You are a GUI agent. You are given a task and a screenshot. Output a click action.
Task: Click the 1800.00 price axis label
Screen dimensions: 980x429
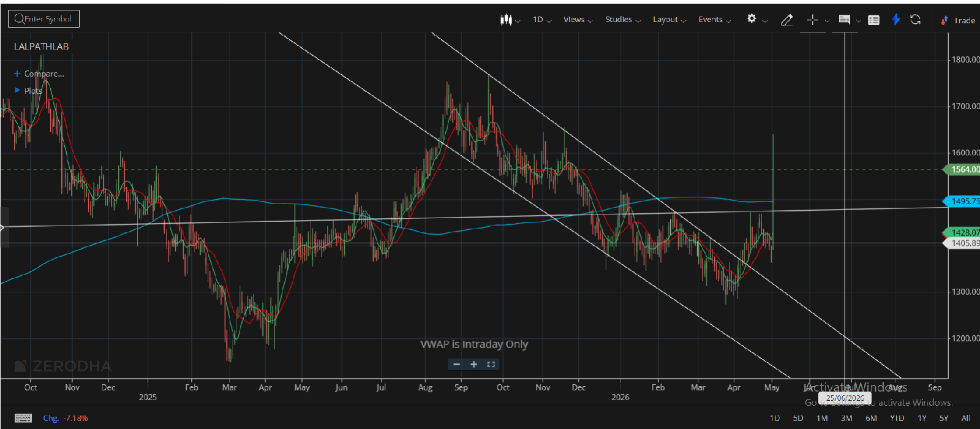tap(965, 60)
